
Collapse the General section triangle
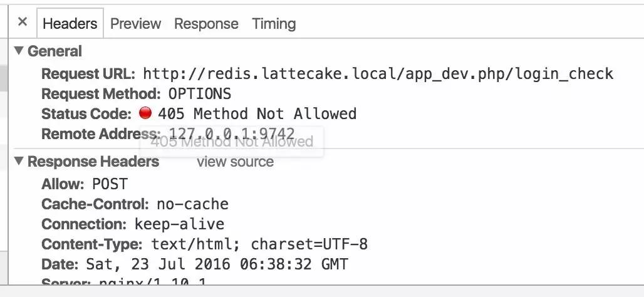(x=19, y=51)
